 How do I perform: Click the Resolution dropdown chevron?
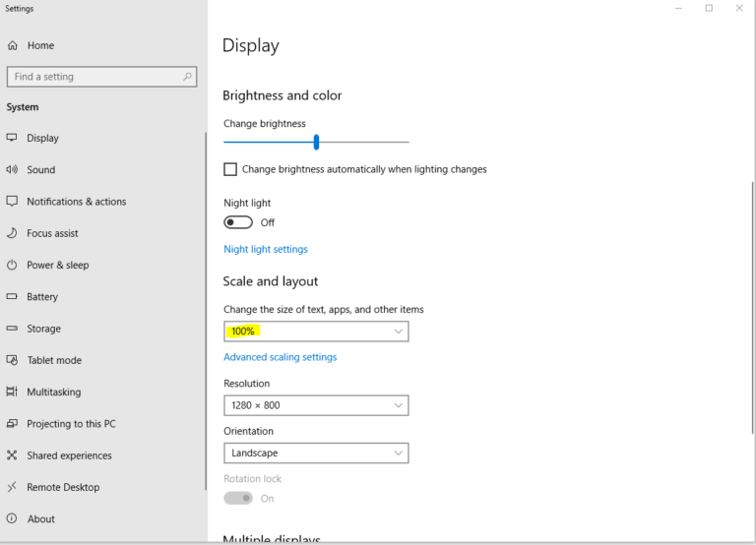(x=399, y=405)
